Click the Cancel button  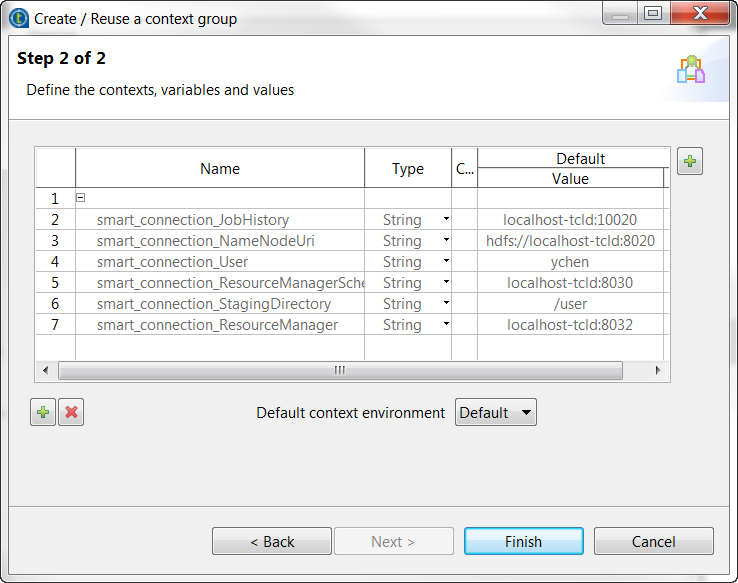coord(653,541)
